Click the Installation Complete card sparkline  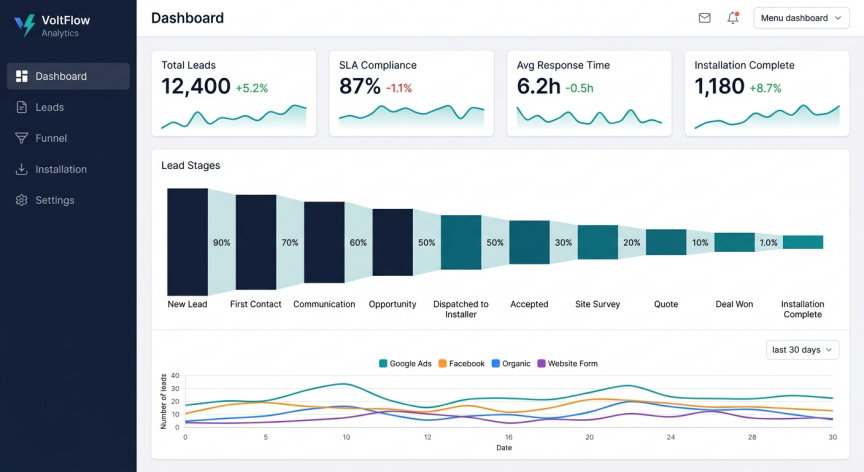tap(767, 117)
